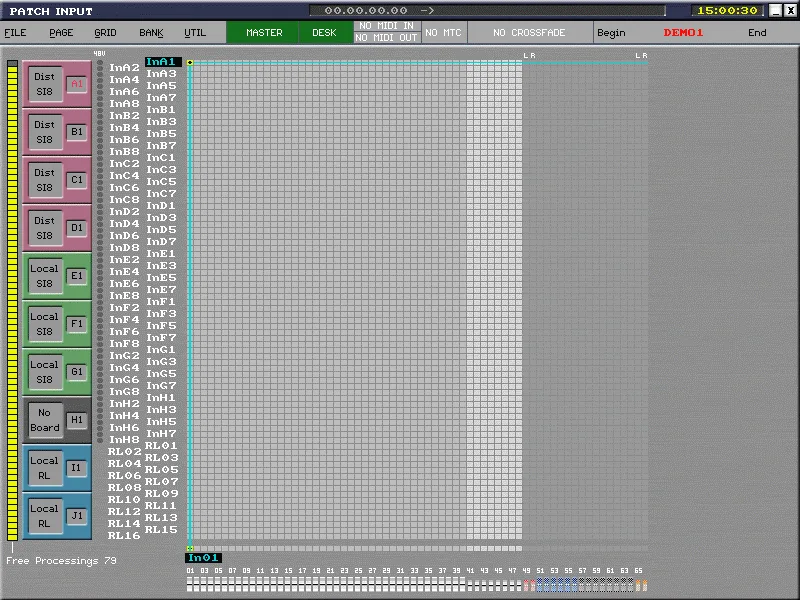Select the InB1 input row label
Image resolution: width=800 pixels, height=600 pixels.
[x=161, y=110]
